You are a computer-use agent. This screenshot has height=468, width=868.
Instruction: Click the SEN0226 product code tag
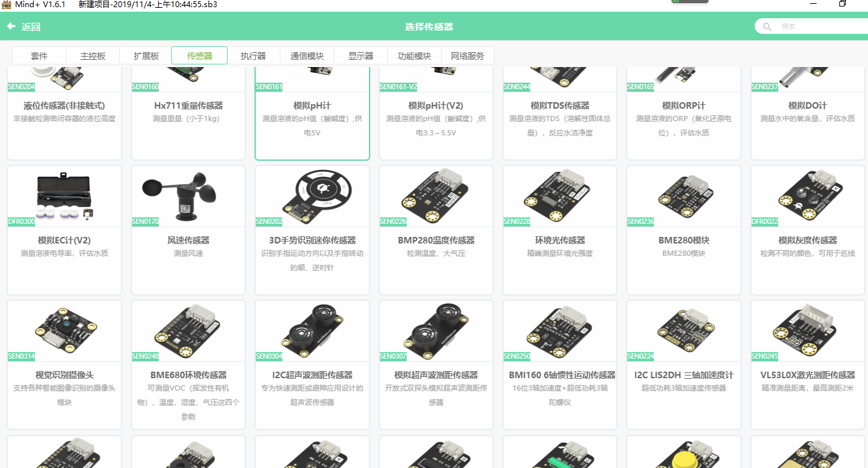(393, 222)
